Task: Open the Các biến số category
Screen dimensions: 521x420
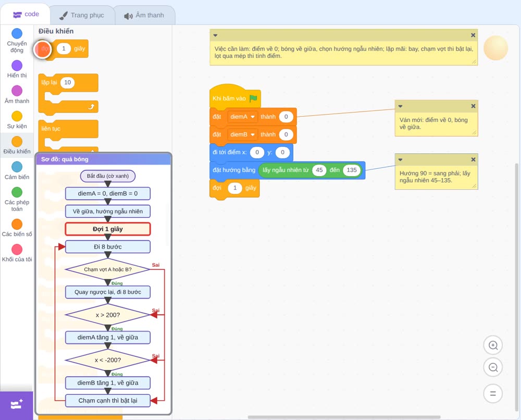Action: point(17,228)
